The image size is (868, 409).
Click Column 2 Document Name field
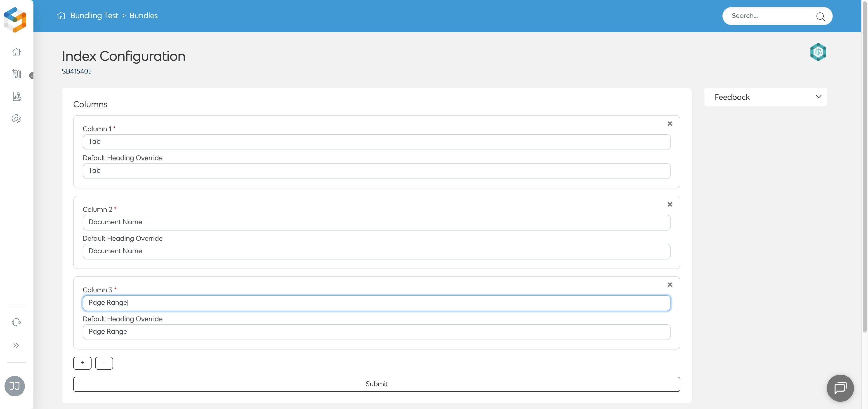coord(376,222)
